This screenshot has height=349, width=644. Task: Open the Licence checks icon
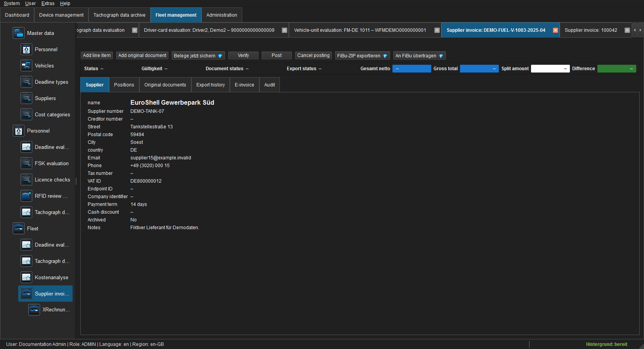tap(26, 180)
